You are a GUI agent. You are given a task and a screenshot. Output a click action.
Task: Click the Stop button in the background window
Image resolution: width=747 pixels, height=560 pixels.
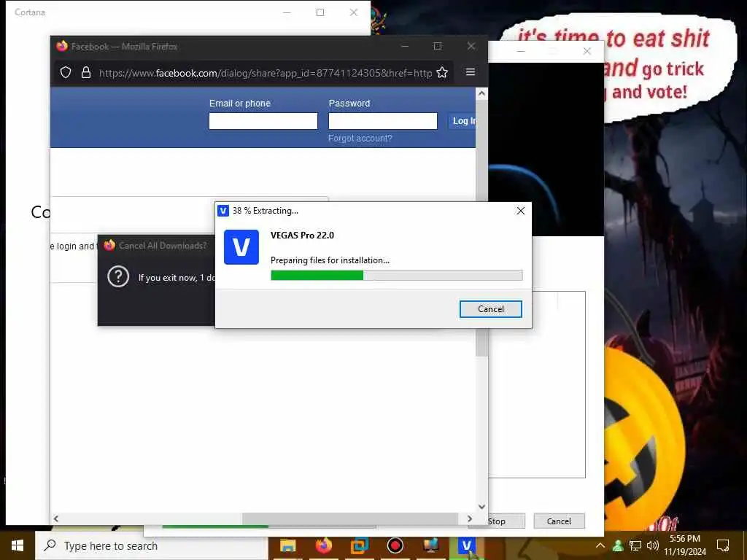496,521
